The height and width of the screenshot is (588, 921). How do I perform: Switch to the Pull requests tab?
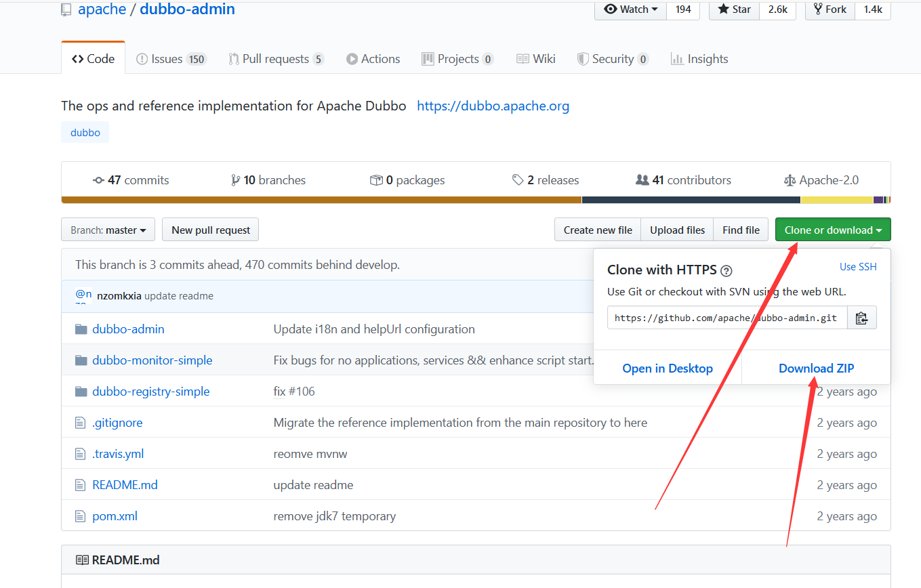pyautogui.click(x=276, y=59)
